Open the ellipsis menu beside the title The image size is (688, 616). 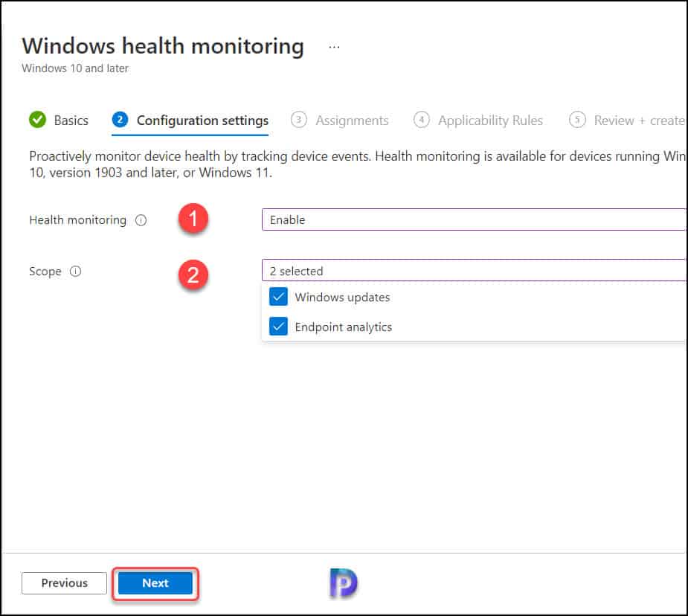tap(334, 47)
